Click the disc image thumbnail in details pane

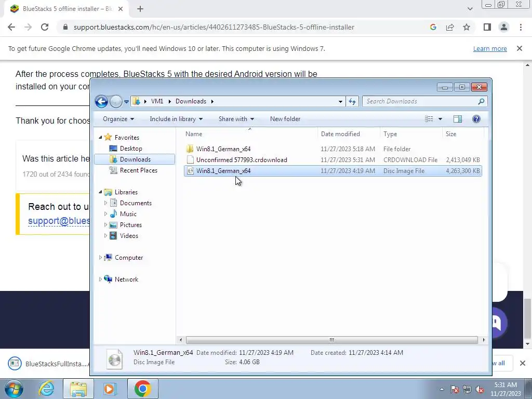(114, 358)
